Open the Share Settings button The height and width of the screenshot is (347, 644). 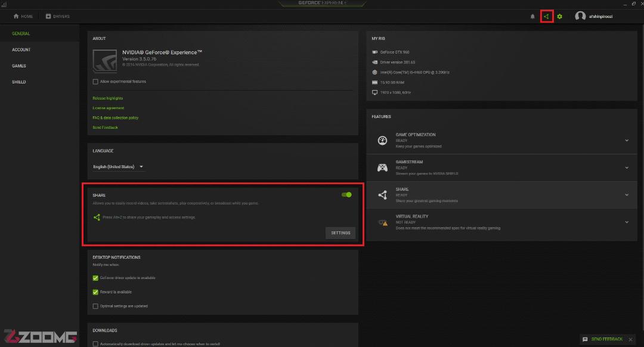(x=340, y=233)
